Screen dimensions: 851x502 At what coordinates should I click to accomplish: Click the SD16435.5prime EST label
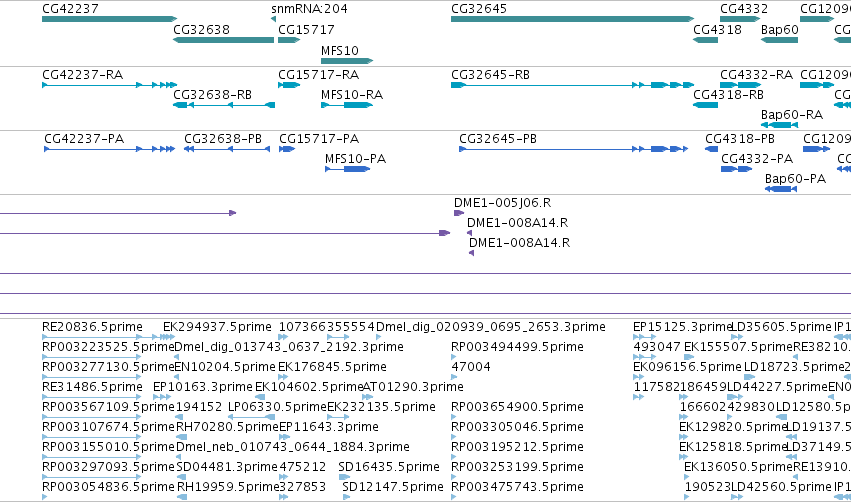coord(389,467)
